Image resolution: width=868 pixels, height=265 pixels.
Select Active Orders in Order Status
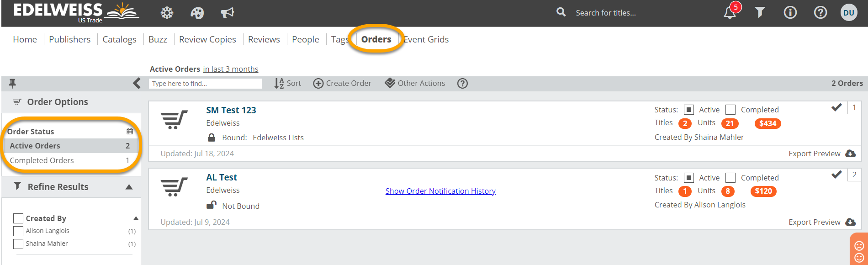click(70, 146)
